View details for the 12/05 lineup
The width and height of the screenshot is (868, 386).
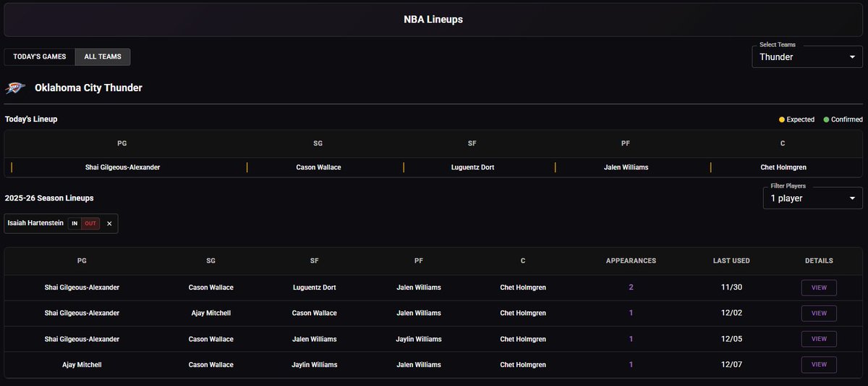(x=819, y=339)
